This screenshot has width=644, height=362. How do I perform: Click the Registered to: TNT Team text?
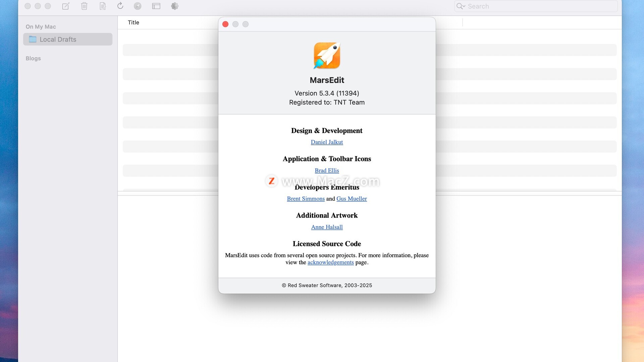coord(327,102)
